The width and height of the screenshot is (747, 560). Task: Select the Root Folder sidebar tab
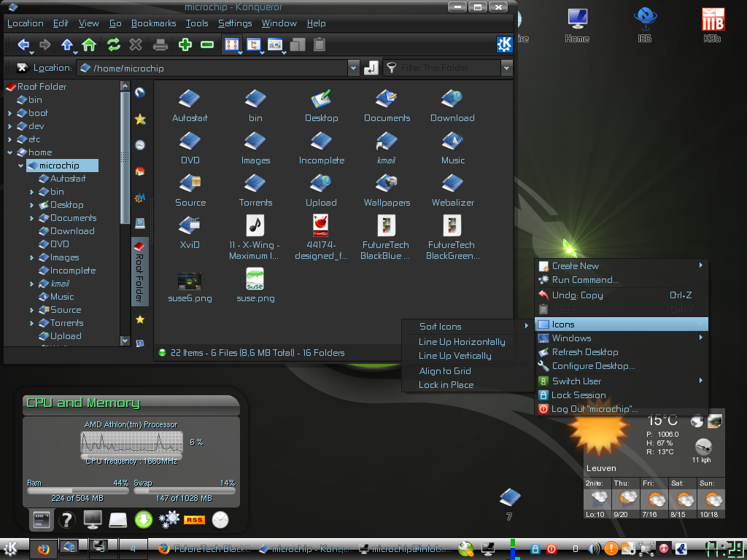pos(140,271)
